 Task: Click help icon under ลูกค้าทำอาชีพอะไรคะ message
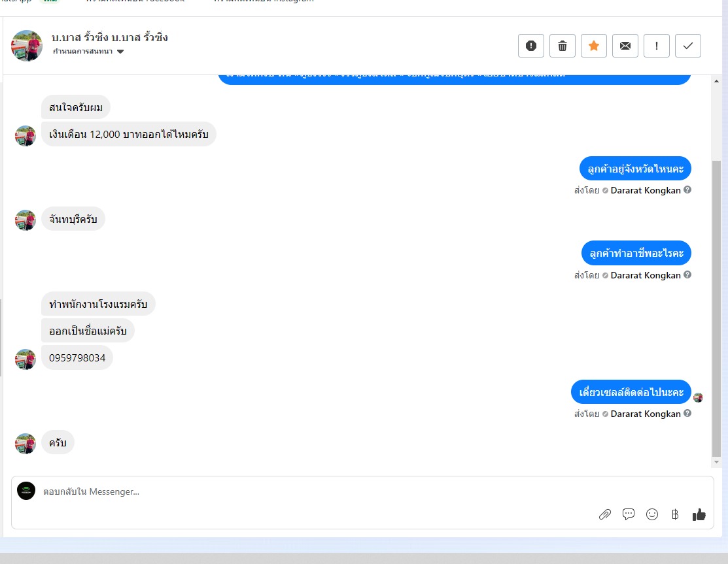[687, 274]
